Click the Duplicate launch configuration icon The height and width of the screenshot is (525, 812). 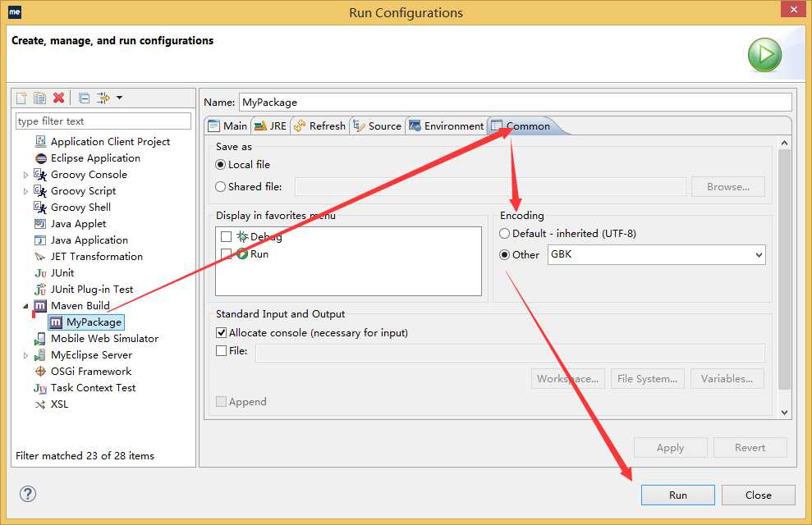[x=40, y=98]
